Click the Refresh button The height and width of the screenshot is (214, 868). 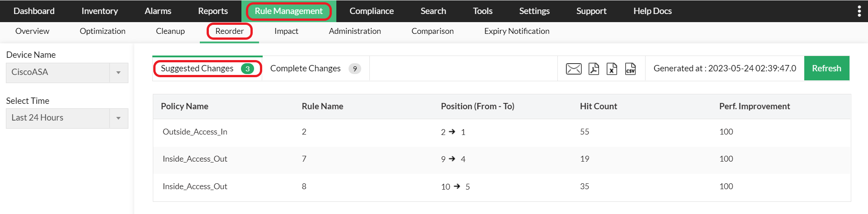tap(826, 68)
